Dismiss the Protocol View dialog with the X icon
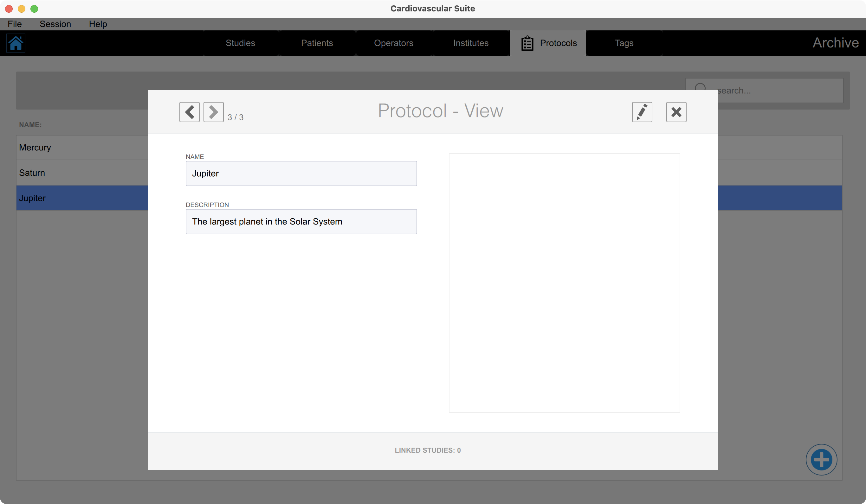 click(x=676, y=112)
